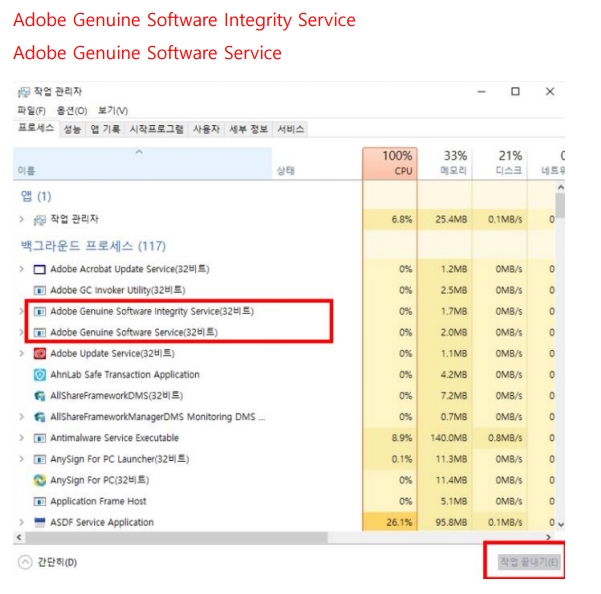The height and width of the screenshot is (594, 601).
Task: Click the AnySign For PC(32비트) icon
Action: pyautogui.click(x=40, y=480)
